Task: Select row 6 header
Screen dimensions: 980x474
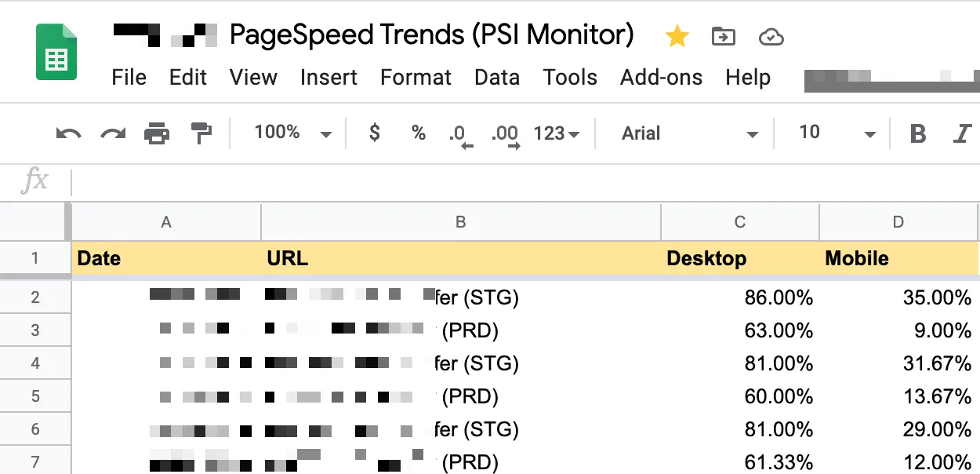Action: pos(35,429)
